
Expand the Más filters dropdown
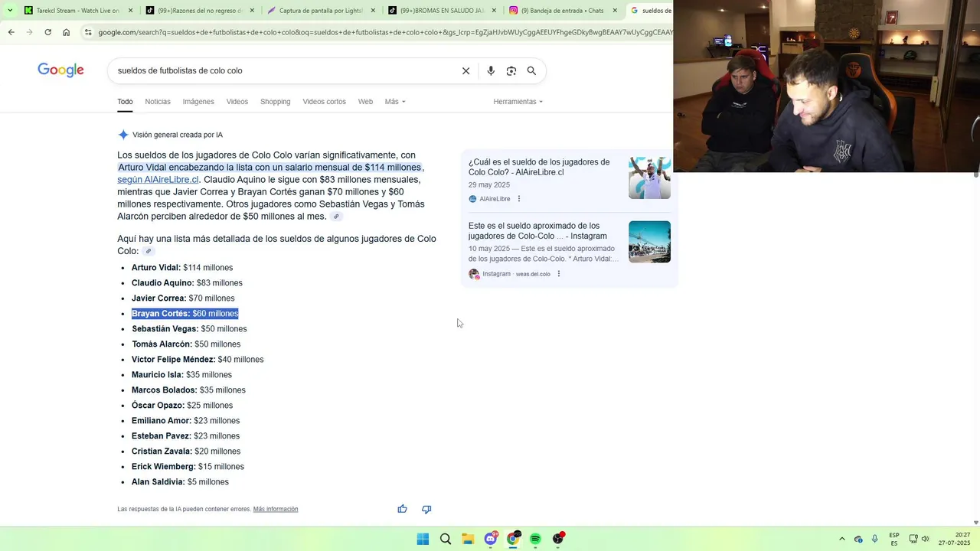(395, 102)
